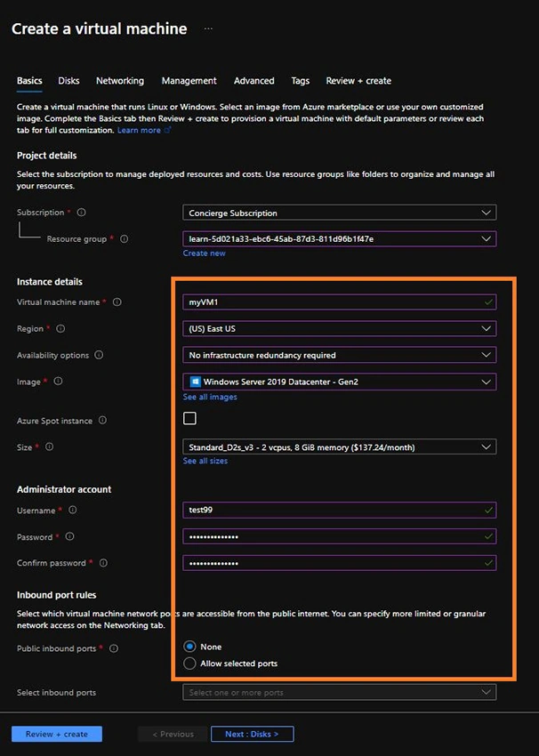Click the Public inbound ports info icon
Image resolution: width=539 pixels, height=756 pixels.
114,648
